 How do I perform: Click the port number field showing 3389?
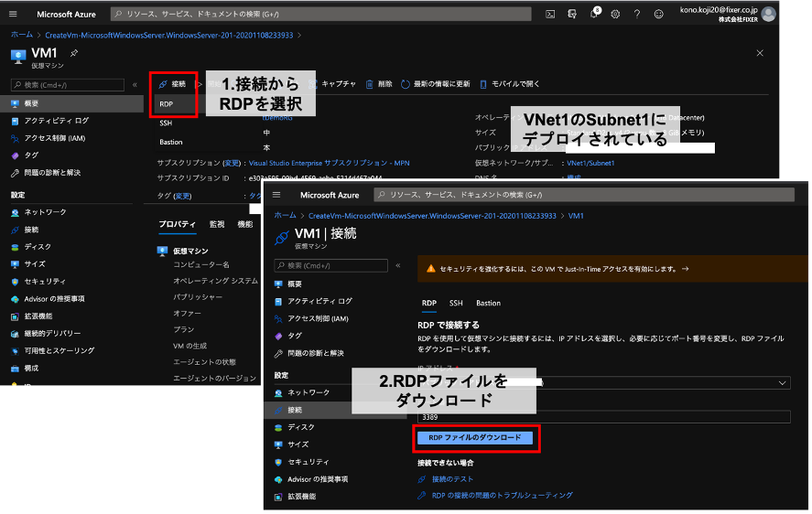(x=604, y=417)
